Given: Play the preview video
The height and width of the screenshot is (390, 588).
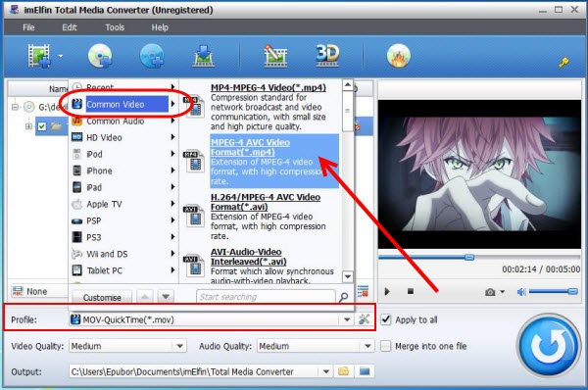Looking at the screenshot, I should pyautogui.click(x=387, y=291).
